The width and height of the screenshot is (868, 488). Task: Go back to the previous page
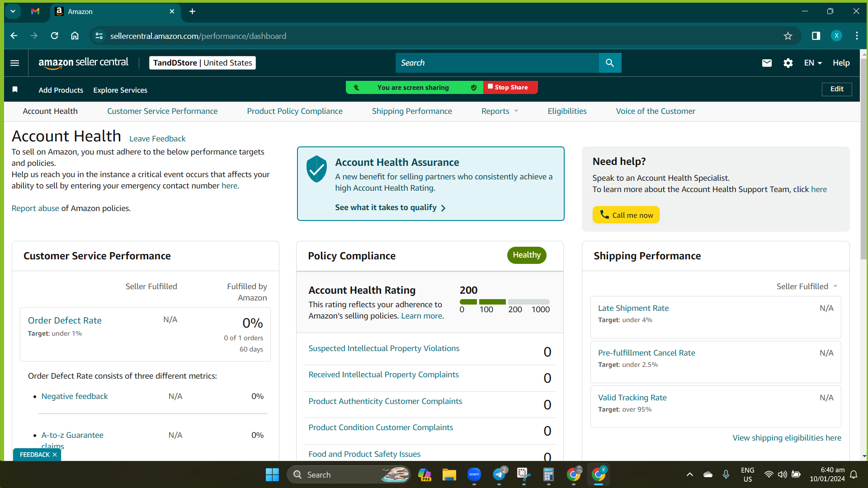(x=14, y=36)
